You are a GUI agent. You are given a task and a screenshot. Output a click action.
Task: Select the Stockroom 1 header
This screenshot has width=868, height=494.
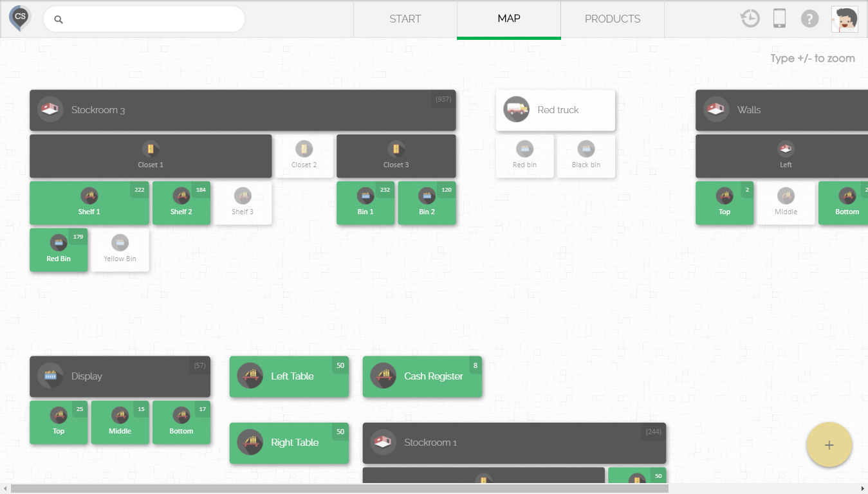(513, 443)
